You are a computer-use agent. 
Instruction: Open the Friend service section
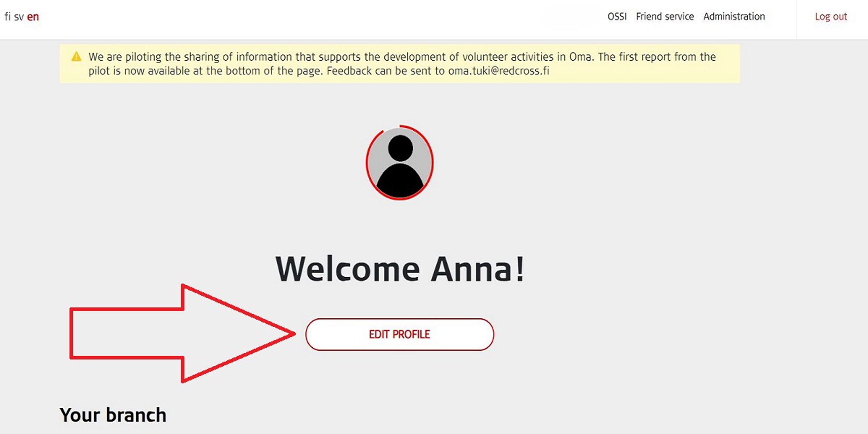(665, 16)
